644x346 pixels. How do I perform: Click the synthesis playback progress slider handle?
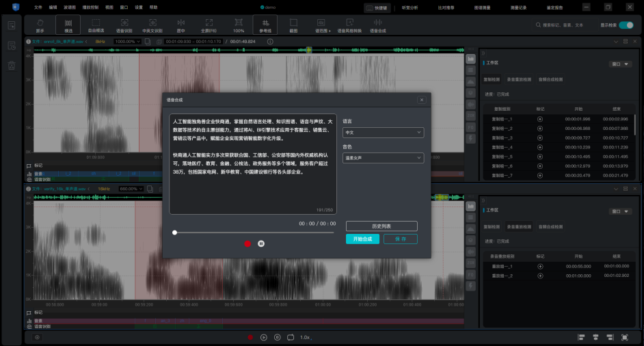pyautogui.click(x=175, y=232)
